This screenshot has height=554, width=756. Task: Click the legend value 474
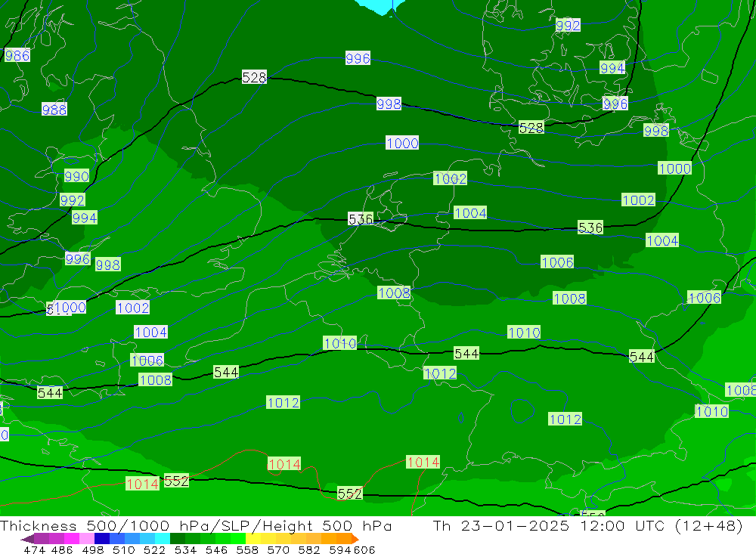click(x=34, y=549)
